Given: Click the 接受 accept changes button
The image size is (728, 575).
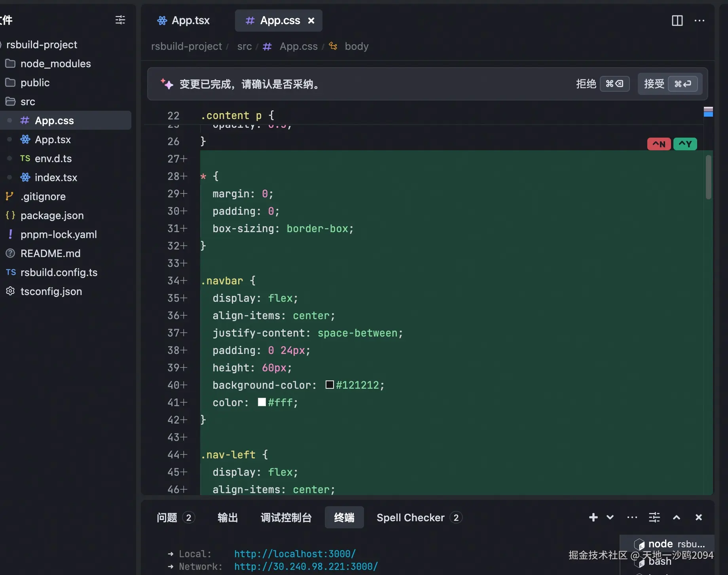Looking at the screenshot, I should pyautogui.click(x=670, y=84).
